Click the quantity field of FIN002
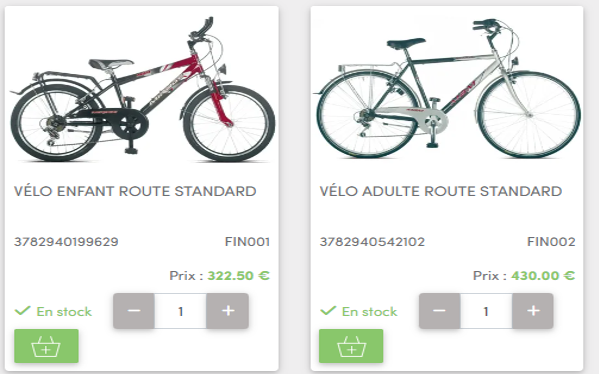The width and height of the screenshot is (599, 374). pyautogui.click(x=486, y=311)
